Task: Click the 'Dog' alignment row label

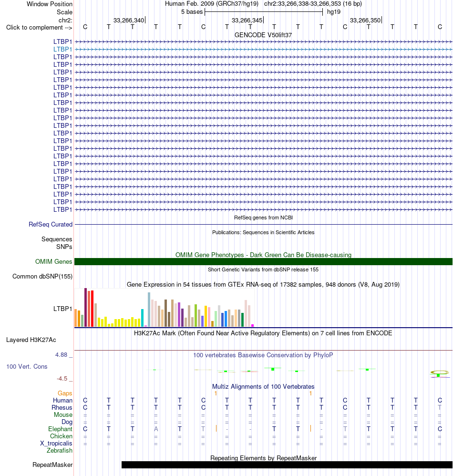Action: (67, 422)
